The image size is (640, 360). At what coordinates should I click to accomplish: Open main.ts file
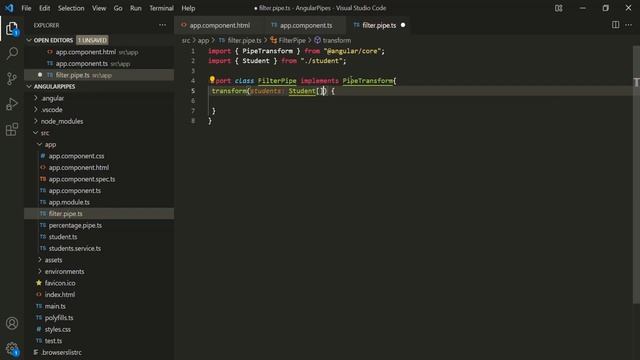click(x=55, y=306)
